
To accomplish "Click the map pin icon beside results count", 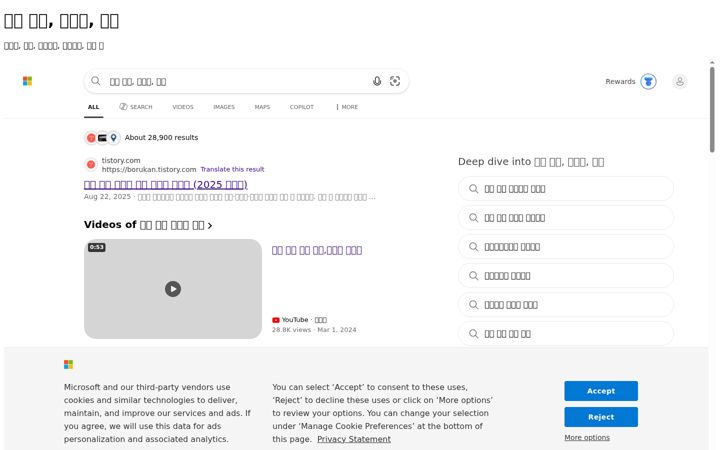I will pos(113,137).
